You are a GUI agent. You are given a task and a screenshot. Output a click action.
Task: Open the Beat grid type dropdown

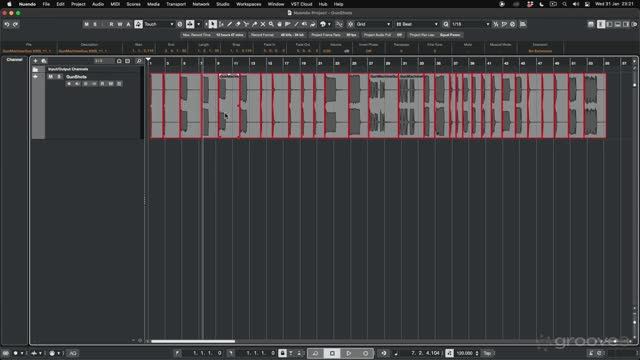tap(417, 24)
